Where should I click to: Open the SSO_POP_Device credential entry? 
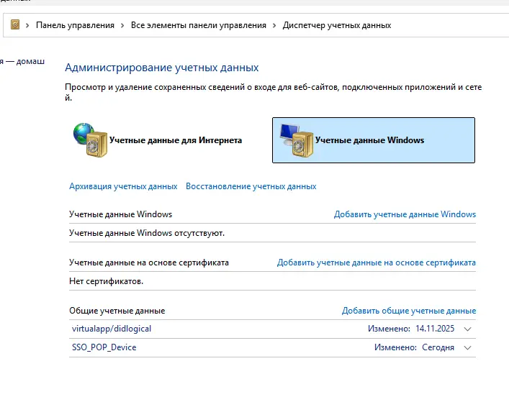coord(104,347)
